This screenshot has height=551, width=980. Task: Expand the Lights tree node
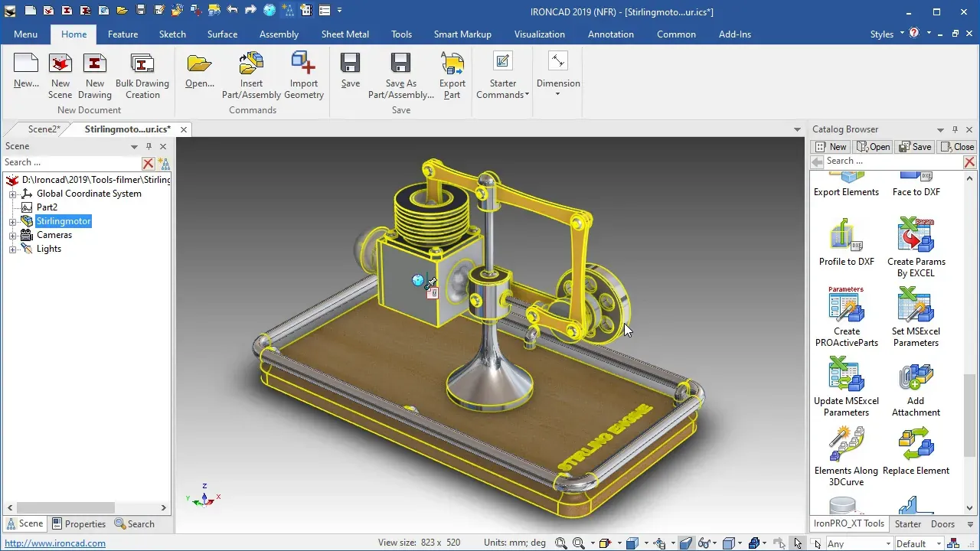tap(12, 249)
